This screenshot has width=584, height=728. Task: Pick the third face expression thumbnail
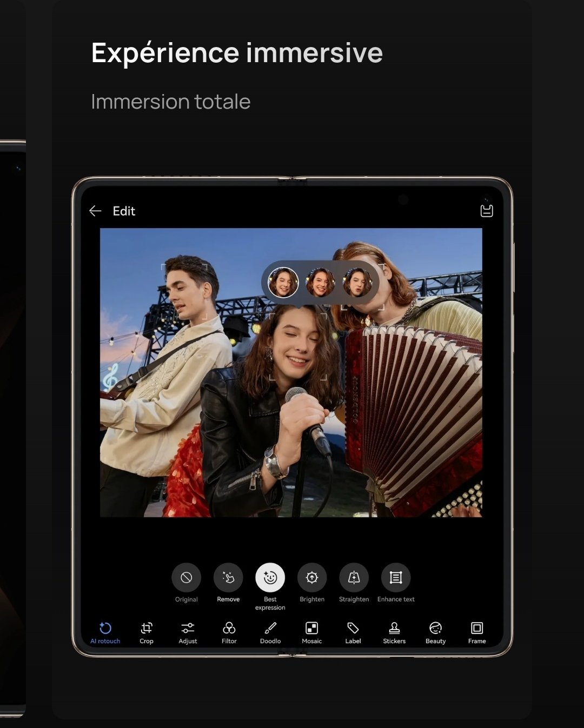[357, 283]
